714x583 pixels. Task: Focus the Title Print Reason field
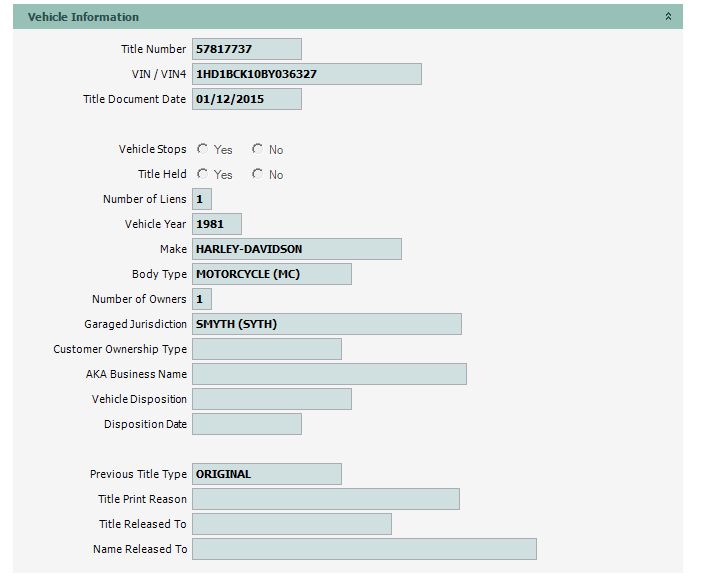325,499
